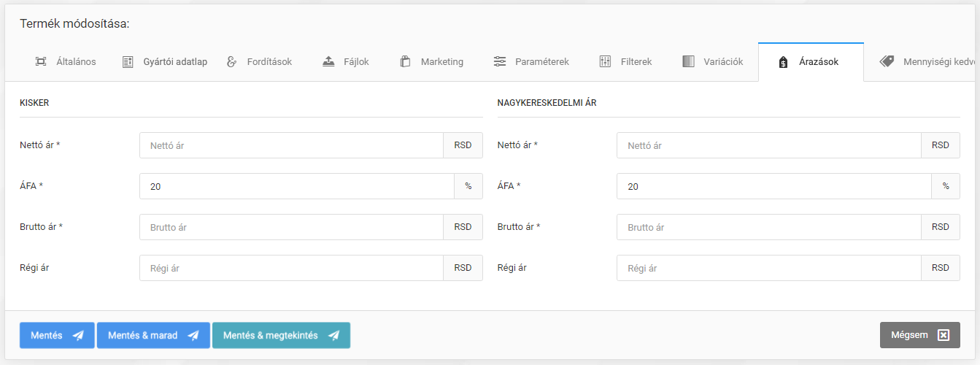Image resolution: width=980 pixels, height=365 pixels.
Task: Focus the Nagykereskedelmi Nettó ár field
Action: coord(768,145)
